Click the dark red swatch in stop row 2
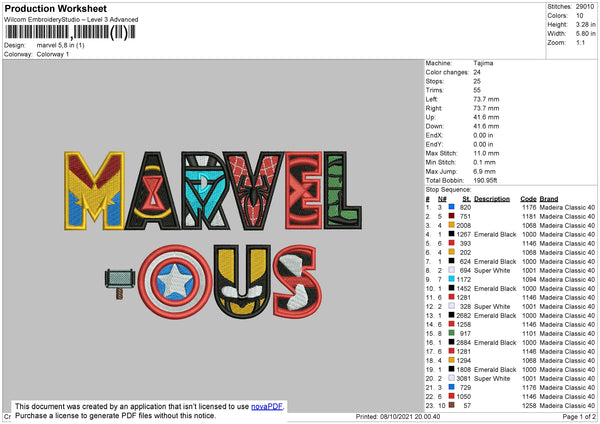The image size is (600, 424). (452, 216)
